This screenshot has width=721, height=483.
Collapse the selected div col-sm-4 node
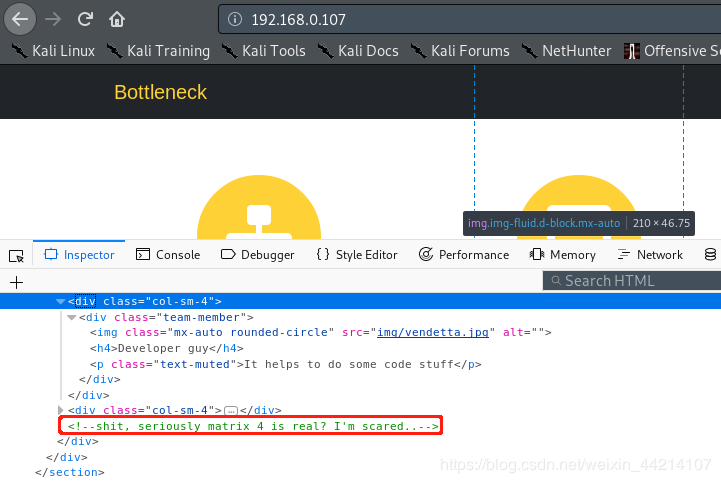click(60, 302)
